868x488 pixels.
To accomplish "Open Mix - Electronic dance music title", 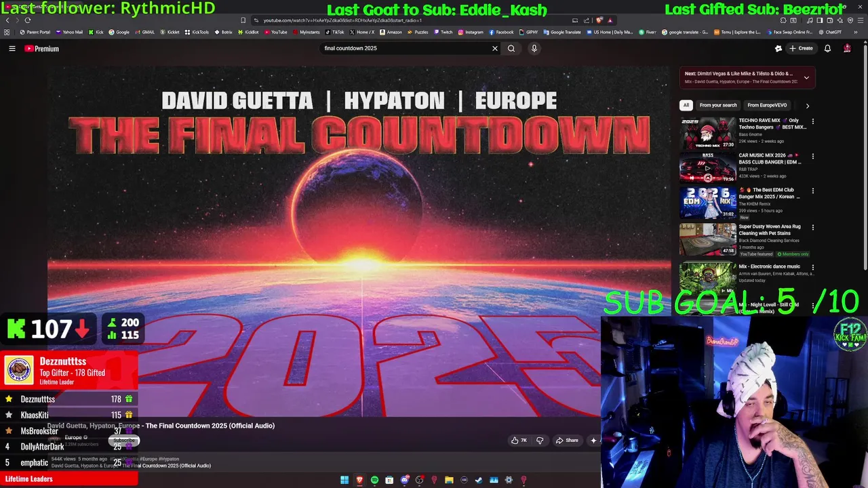I will pyautogui.click(x=769, y=266).
